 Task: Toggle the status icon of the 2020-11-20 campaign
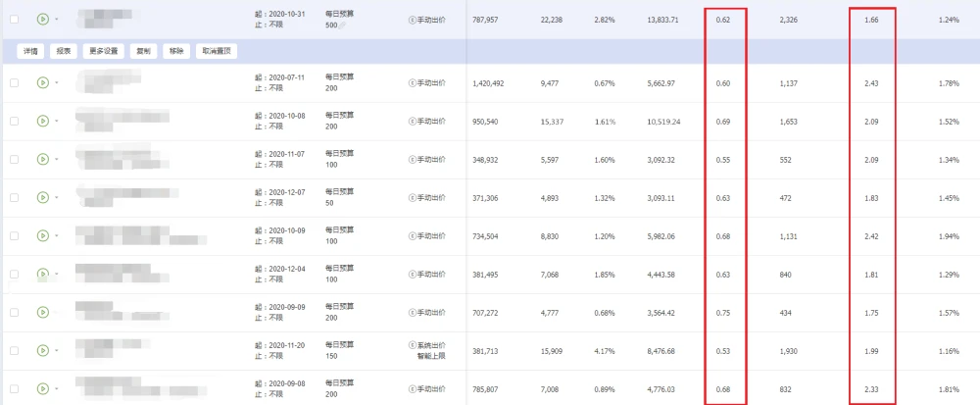(x=42, y=350)
